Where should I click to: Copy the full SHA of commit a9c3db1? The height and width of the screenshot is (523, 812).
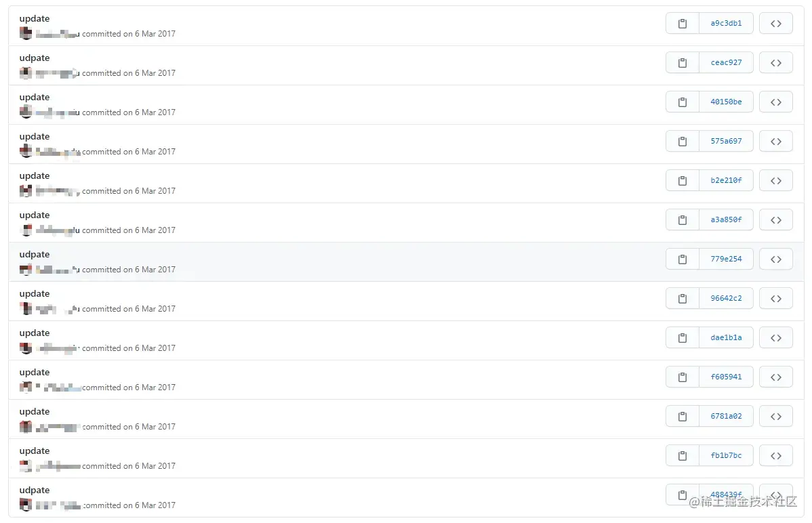click(681, 23)
